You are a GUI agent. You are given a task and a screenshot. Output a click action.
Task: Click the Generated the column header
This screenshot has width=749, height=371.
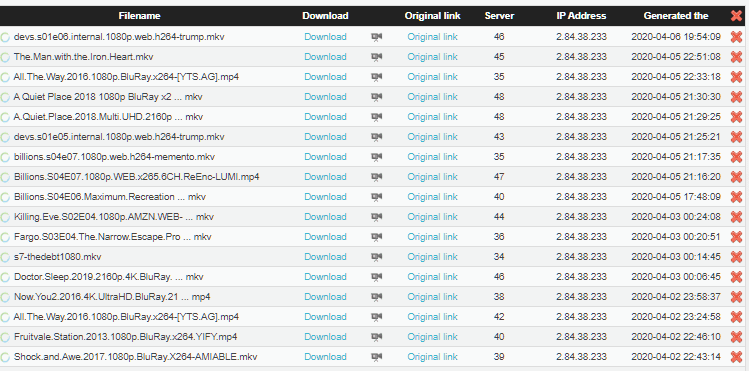click(x=676, y=16)
